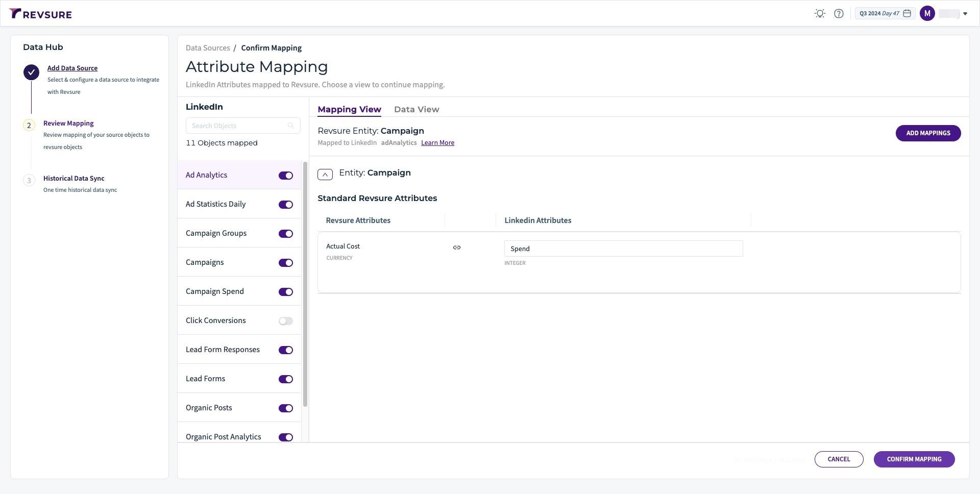Viewport: 980px width, 494px height.
Task: Open Data Sources breadcrumb
Action: [x=208, y=48]
